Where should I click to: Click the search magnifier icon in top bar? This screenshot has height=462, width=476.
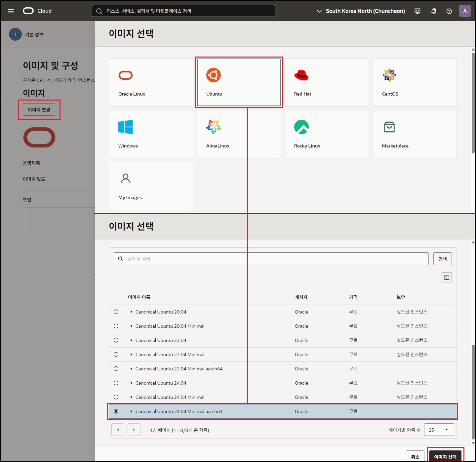point(99,11)
